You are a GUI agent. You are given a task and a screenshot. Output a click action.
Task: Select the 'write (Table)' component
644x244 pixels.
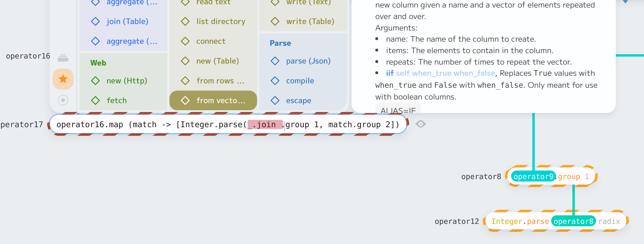click(x=310, y=21)
